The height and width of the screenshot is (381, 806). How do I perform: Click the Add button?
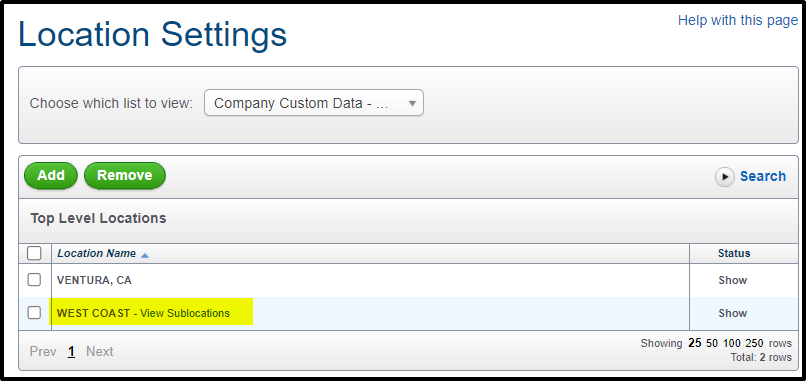(x=51, y=175)
